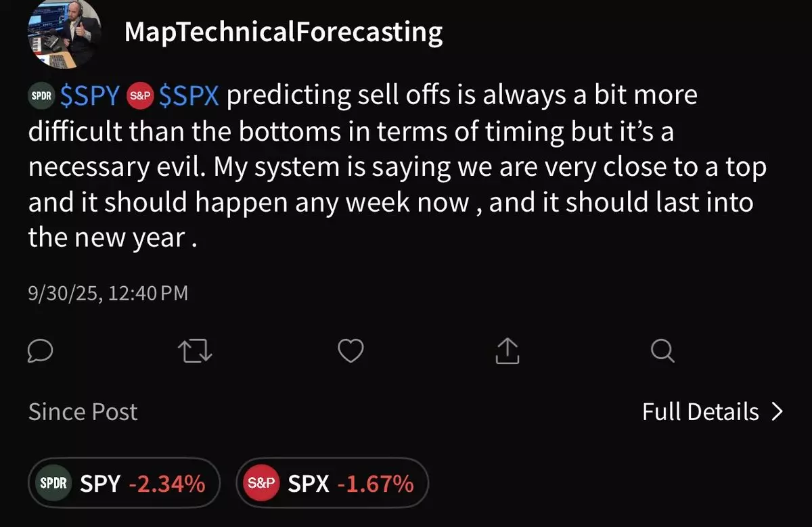Tap the comment bubble icon

coord(41,350)
